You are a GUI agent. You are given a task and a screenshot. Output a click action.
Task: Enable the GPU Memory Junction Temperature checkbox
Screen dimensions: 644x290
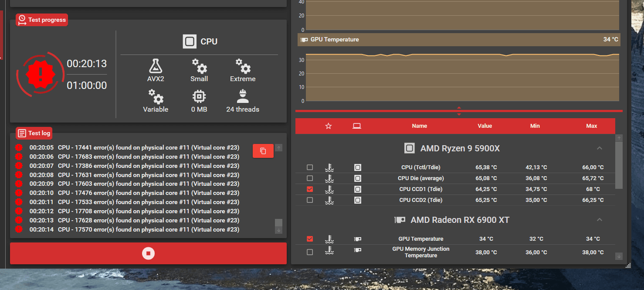[x=310, y=252]
